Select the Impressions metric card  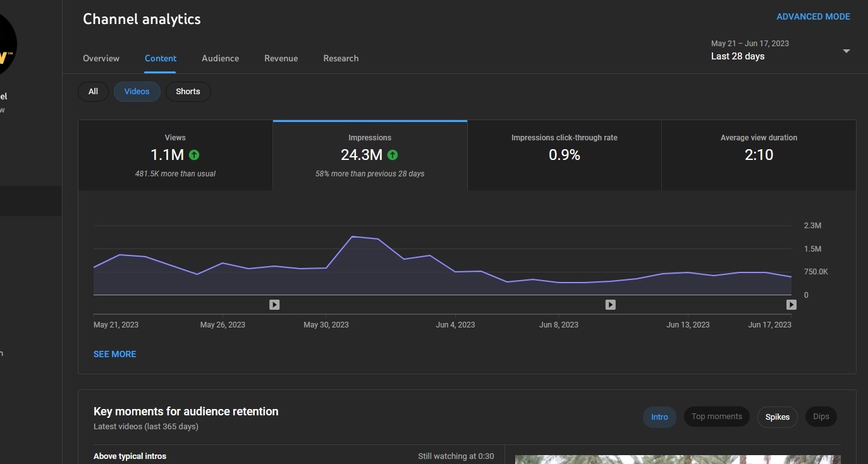pos(370,155)
